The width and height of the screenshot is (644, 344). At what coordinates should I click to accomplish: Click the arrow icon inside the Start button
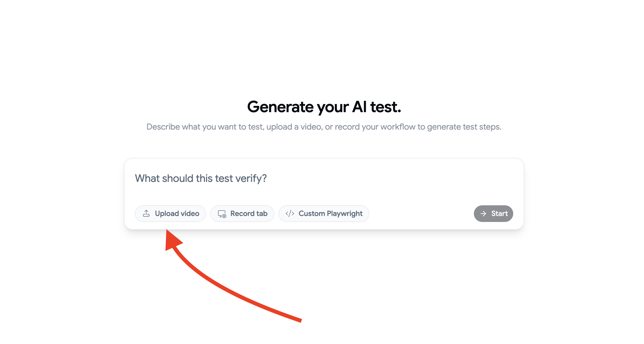[x=484, y=213]
